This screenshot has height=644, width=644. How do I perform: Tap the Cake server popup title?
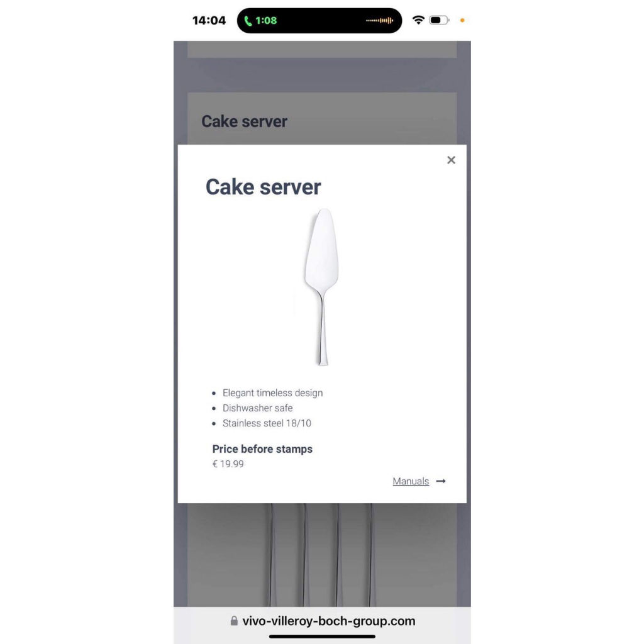point(264,187)
